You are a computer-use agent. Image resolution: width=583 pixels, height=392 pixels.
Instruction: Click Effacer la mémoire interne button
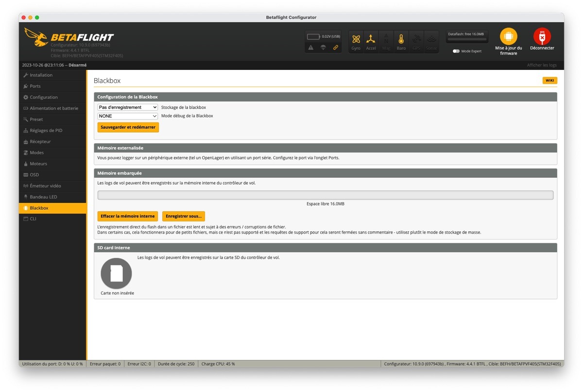[x=128, y=216]
